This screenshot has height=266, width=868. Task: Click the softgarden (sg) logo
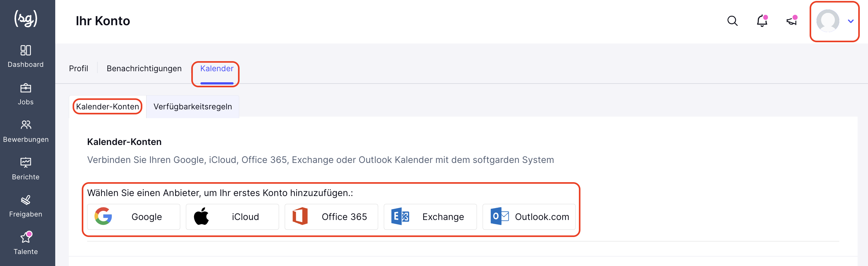tap(26, 19)
